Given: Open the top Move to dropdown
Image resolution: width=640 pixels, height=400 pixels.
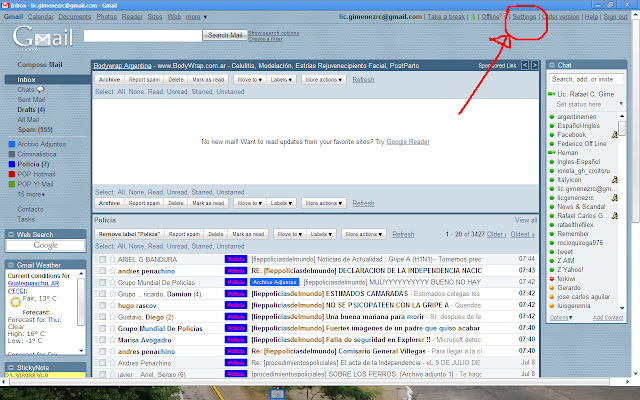Looking at the screenshot, I should coord(250,80).
